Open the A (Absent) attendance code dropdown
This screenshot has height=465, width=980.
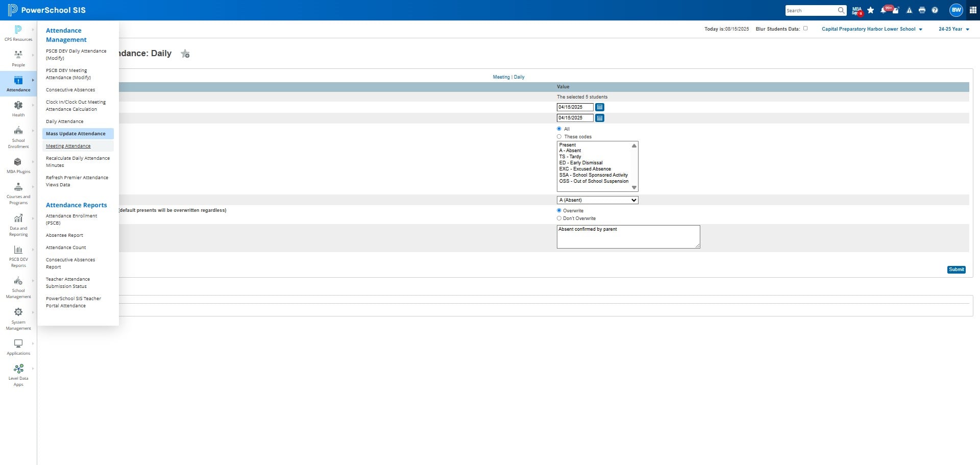(597, 200)
